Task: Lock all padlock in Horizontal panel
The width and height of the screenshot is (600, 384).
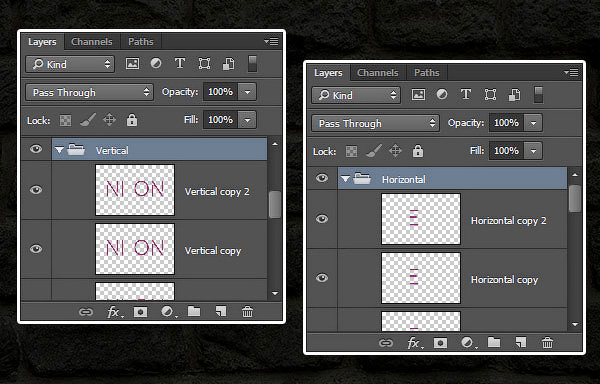Action: click(x=418, y=151)
